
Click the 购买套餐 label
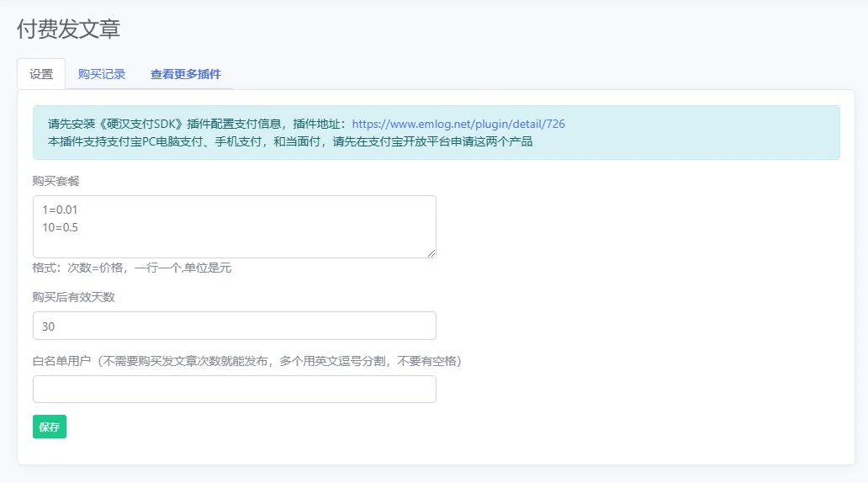(56, 181)
